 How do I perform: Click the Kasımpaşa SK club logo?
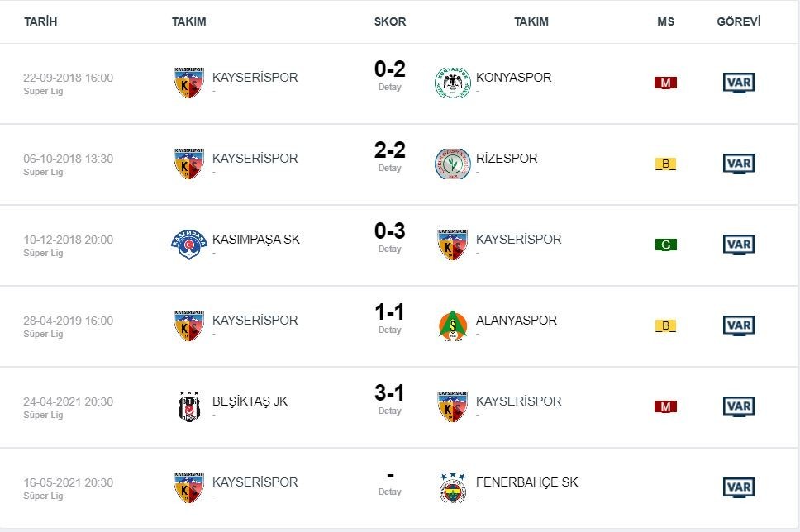[188, 245]
